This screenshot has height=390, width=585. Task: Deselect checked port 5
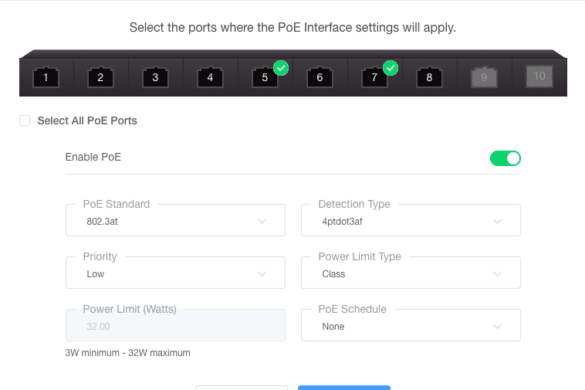265,77
